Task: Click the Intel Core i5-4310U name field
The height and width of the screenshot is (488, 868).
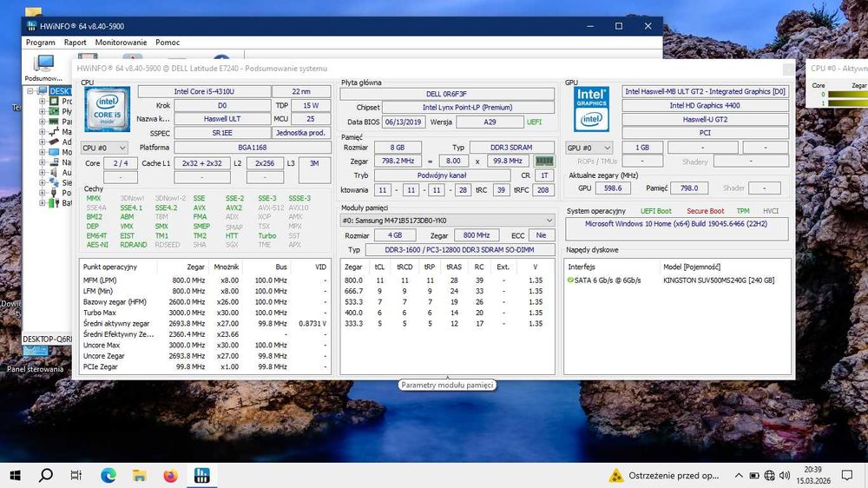Action: point(204,91)
